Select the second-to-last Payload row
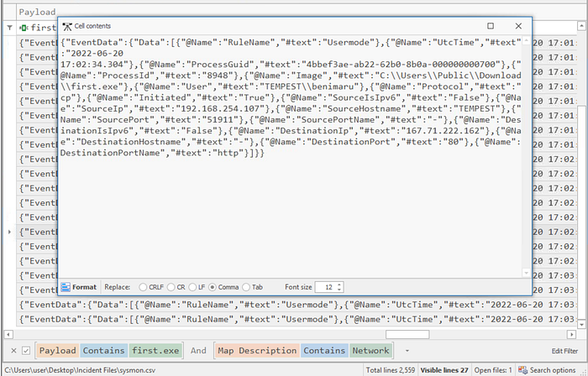588x376 pixels. click(x=297, y=305)
